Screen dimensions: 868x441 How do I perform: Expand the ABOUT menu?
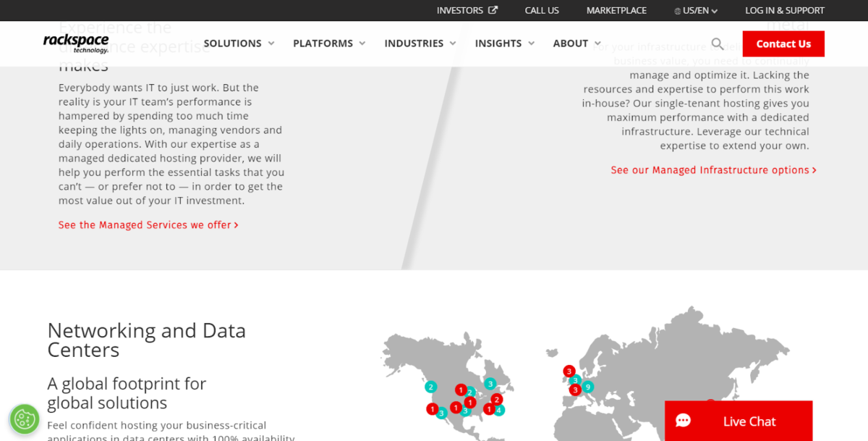pyautogui.click(x=577, y=43)
